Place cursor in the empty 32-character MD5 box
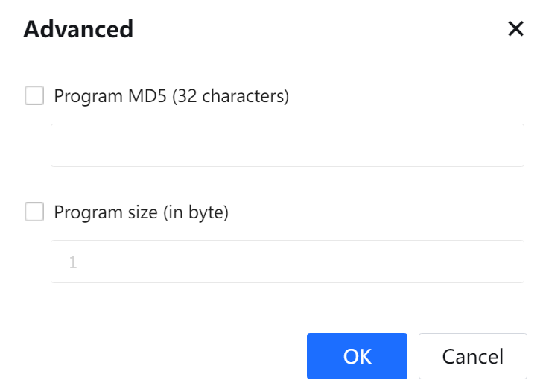Viewport: 546px width, 392px height. click(x=287, y=145)
